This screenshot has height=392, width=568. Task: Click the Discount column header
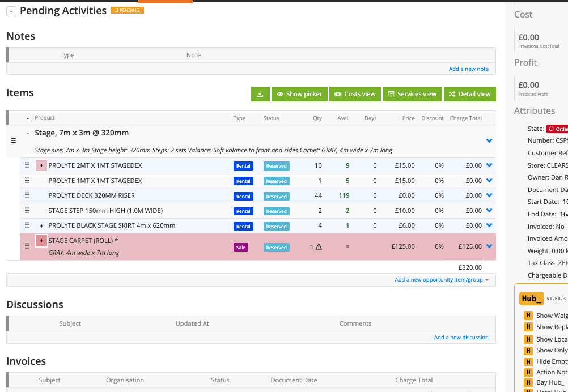[433, 118]
